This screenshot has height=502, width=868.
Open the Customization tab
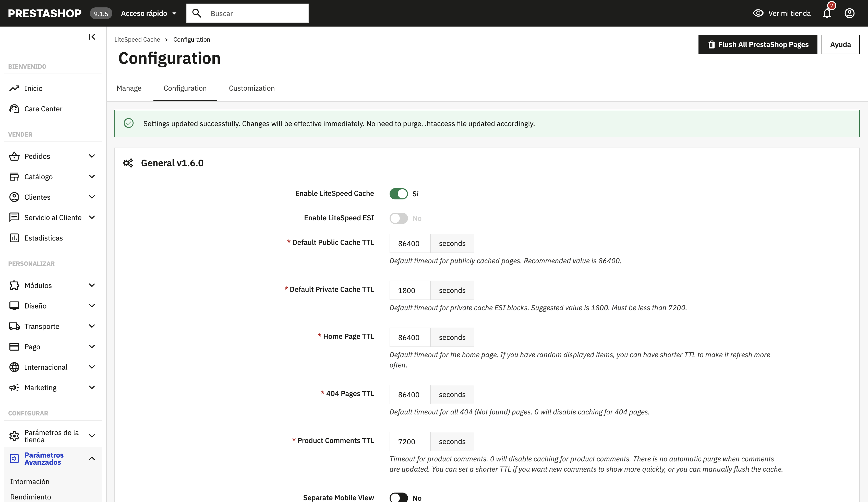[x=252, y=88]
